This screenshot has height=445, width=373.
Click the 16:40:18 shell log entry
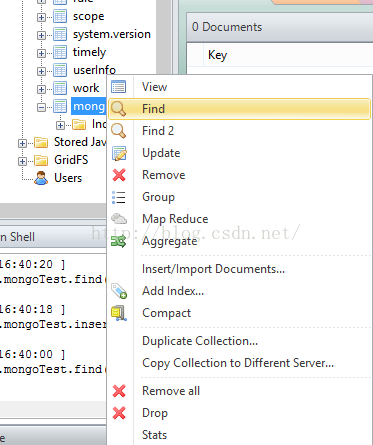pyautogui.click(x=33, y=310)
